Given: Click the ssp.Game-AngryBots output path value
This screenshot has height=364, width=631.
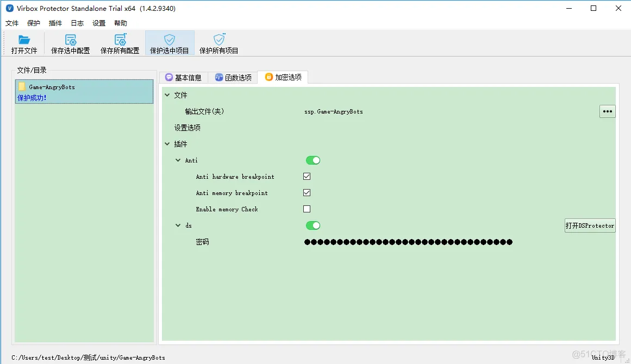Looking at the screenshot, I should [x=334, y=112].
